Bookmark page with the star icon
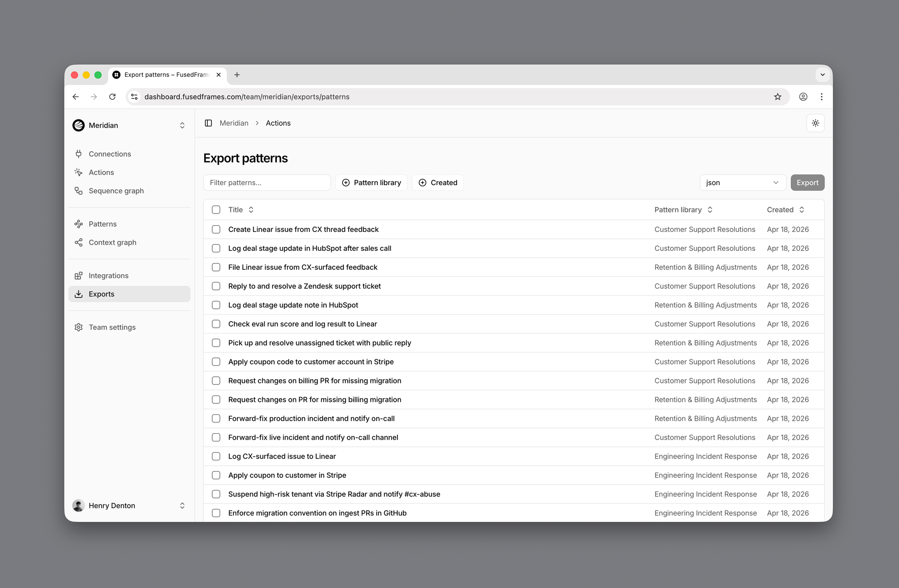The width and height of the screenshot is (899, 588). [778, 97]
